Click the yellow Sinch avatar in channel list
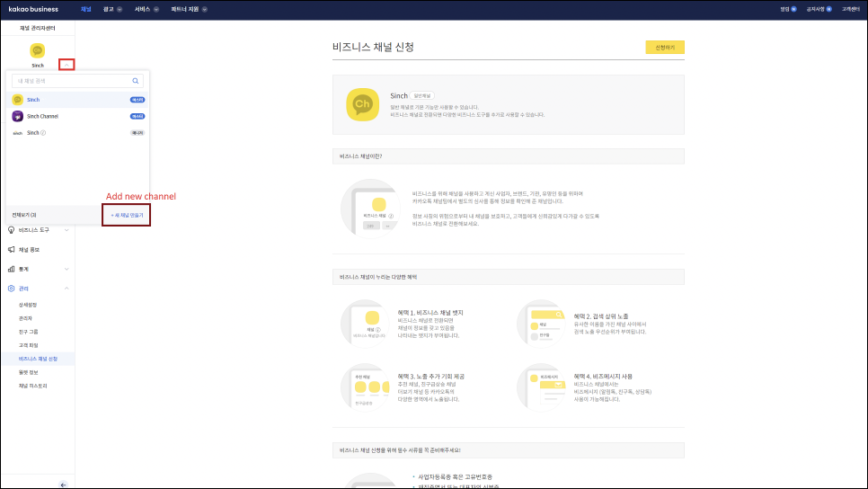This screenshot has width=868, height=489. coord(18,100)
